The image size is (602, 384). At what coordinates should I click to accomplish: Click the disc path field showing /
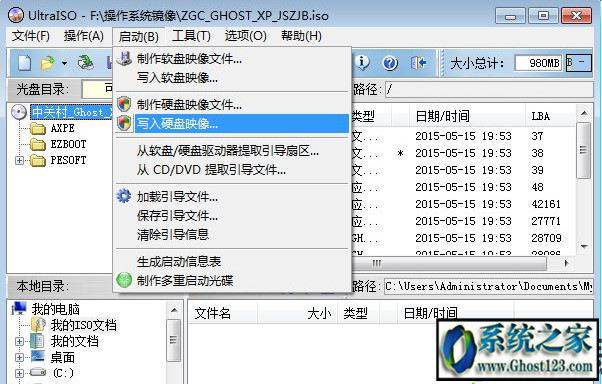489,90
